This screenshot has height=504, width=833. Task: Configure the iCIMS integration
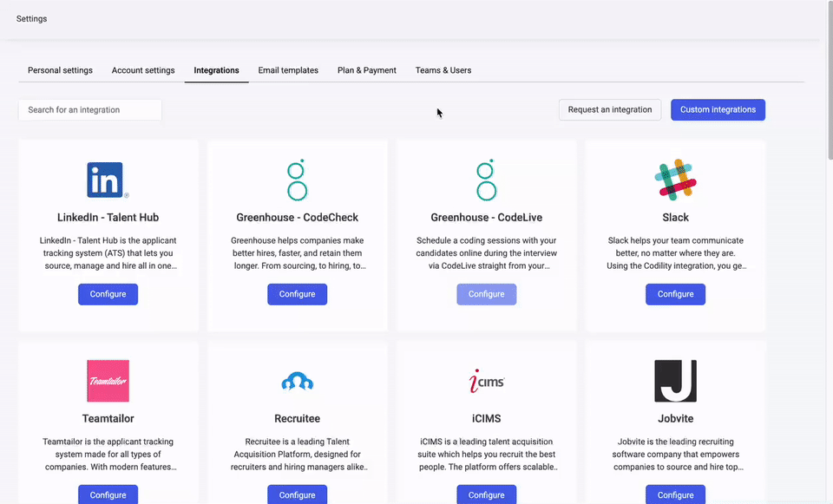click(486, 494)
